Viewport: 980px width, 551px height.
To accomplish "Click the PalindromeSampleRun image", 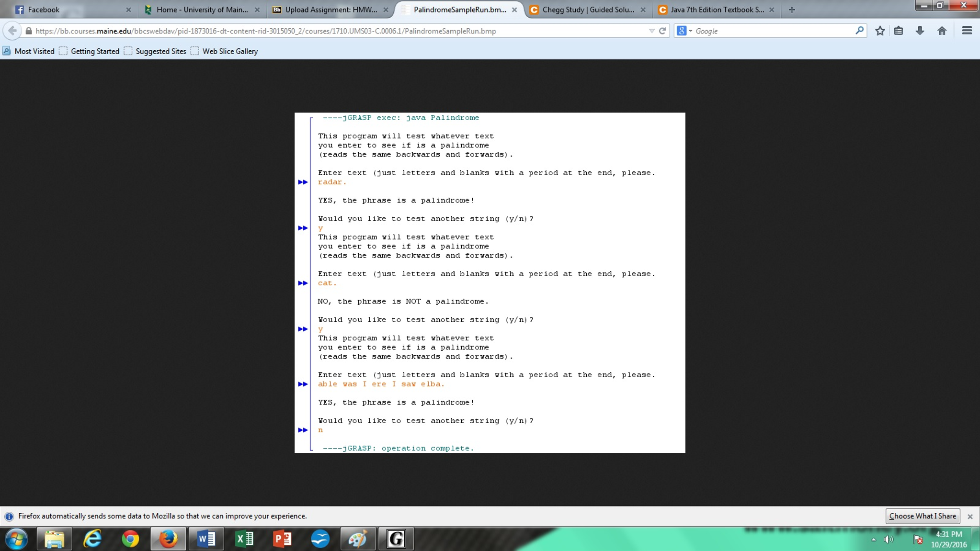I will click(x=490, y=282).
